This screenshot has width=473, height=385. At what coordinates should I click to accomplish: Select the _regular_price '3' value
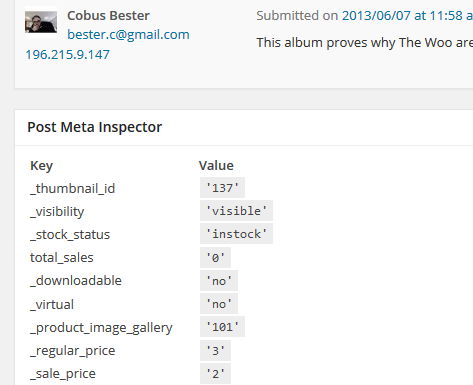pos(215,350)
